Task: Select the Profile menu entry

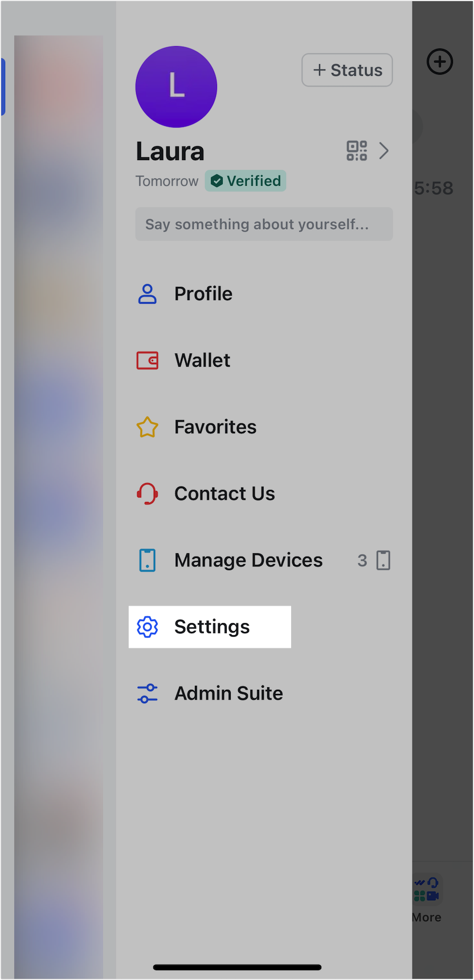Action: pos(203,293)
